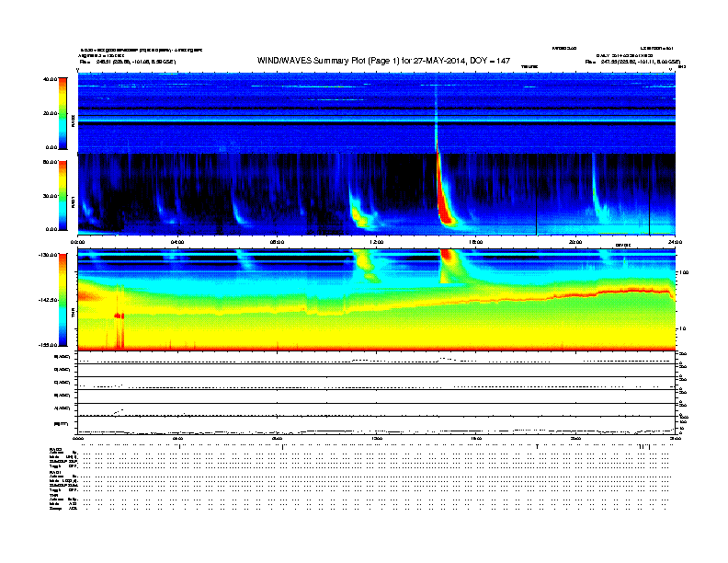728x563 pixels.
Task: Click the 12:00 tick under the bottom line plots
Action: 377,439
